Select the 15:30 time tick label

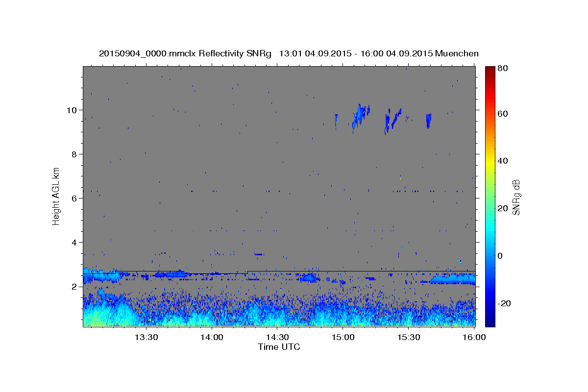click(x=409, y=338)
